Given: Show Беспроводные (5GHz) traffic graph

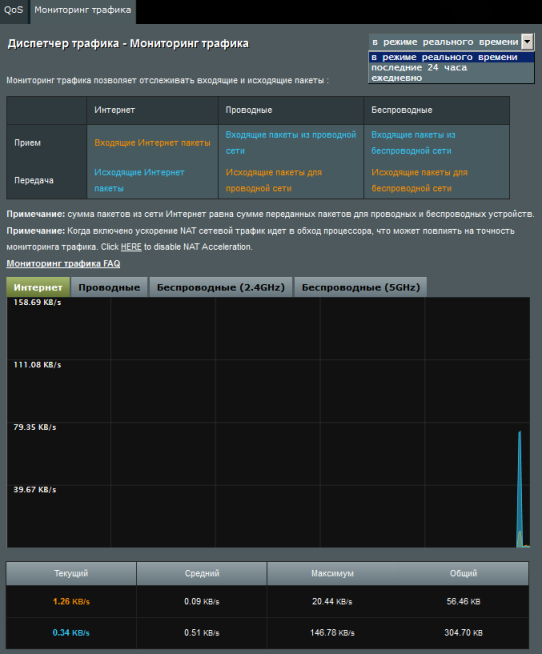Looking at the screenshot, I should 360,287.
